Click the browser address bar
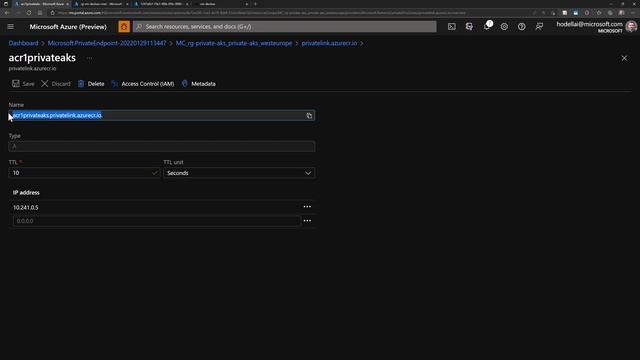The height and width of the screenshot is (360, 640). tap(286, 13)
